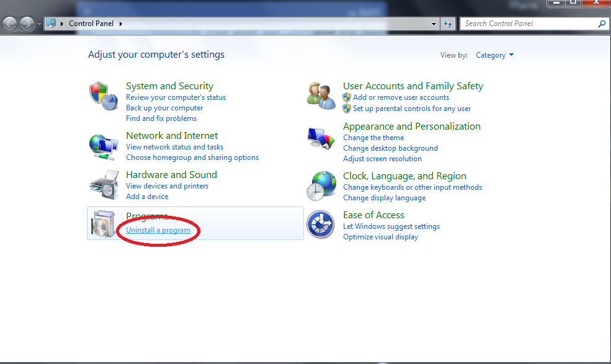Expand the arrow before Control Panel breadcrumb
The height and width of the screenshot is (364, 611).
tap(62, 24)
